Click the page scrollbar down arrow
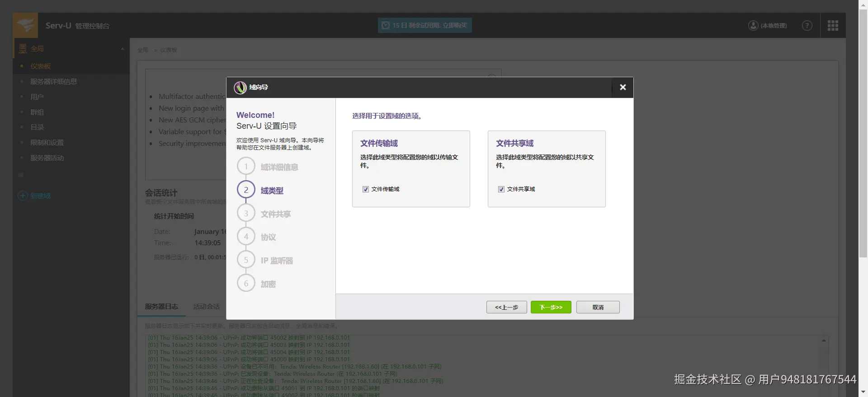Screen dimensions: 868x397 tap(863, 392)
